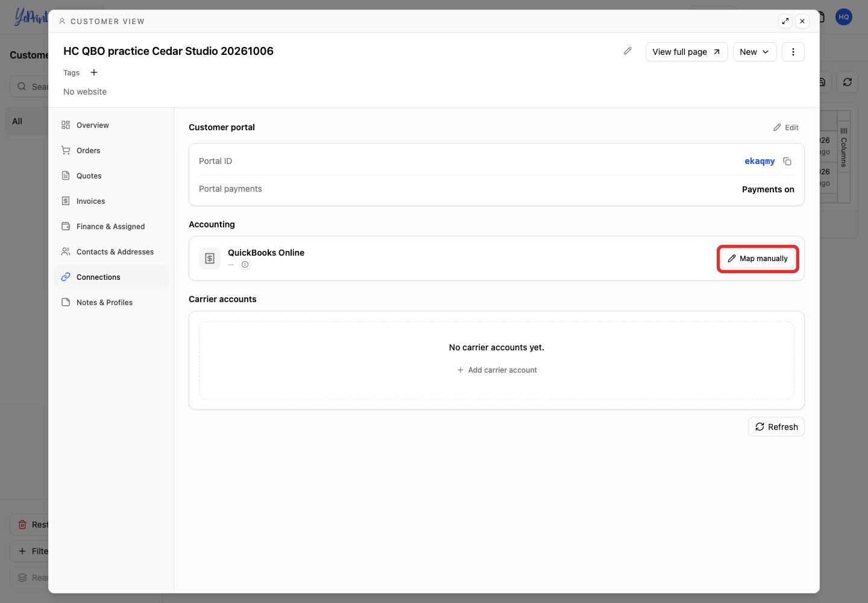Click the refresh icon in background toolbar
The height and width of the screenshot is (603, 868).
[x=848, y=82]
